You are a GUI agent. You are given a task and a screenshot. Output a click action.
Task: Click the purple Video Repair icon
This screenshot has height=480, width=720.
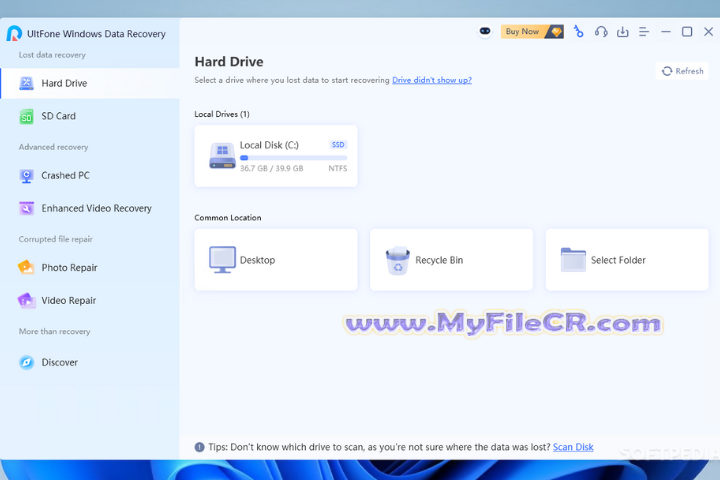pyautogui.click(x=26, y=301)
